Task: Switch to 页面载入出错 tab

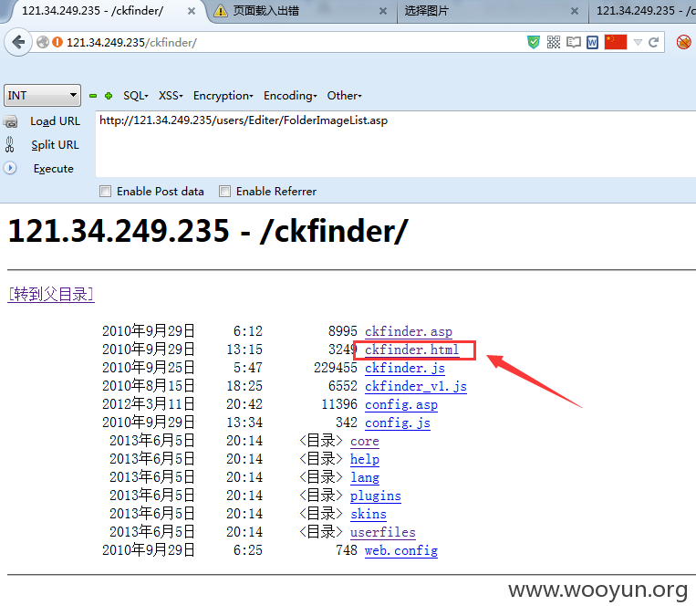Action: 302,11
